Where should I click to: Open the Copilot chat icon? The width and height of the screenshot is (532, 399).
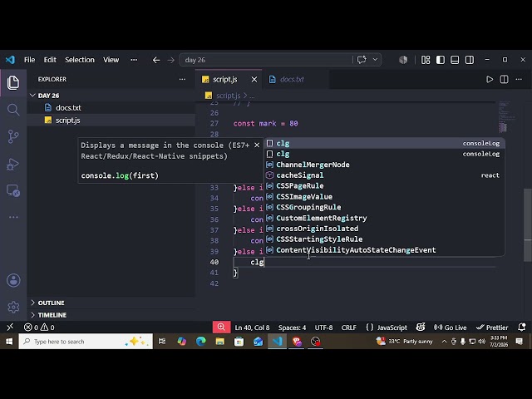click(362, 60)
